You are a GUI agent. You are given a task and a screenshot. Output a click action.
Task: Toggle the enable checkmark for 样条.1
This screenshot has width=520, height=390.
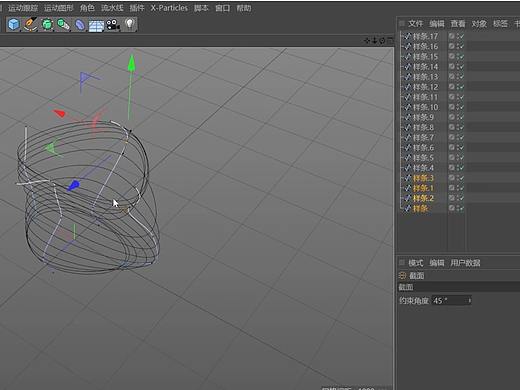click(x=462, y=188)
